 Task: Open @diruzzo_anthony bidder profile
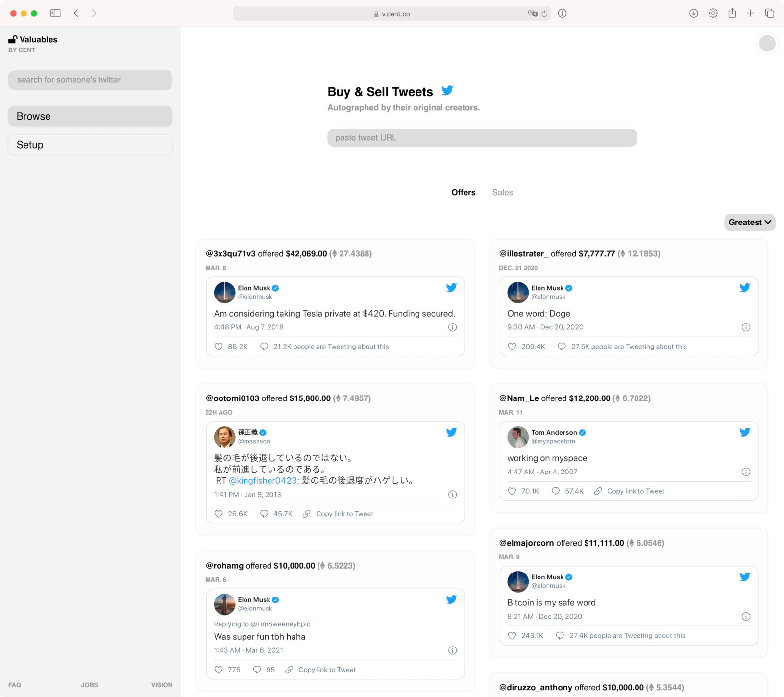(536, 688)
